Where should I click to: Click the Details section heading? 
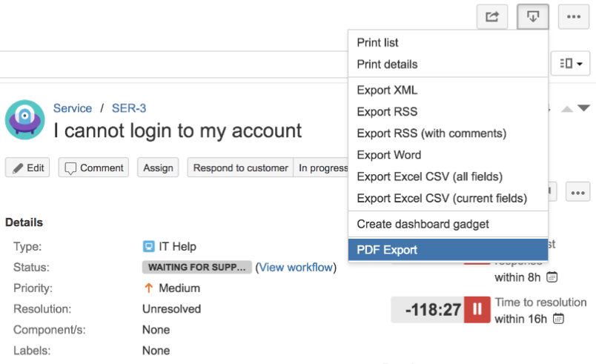[24, 222]
